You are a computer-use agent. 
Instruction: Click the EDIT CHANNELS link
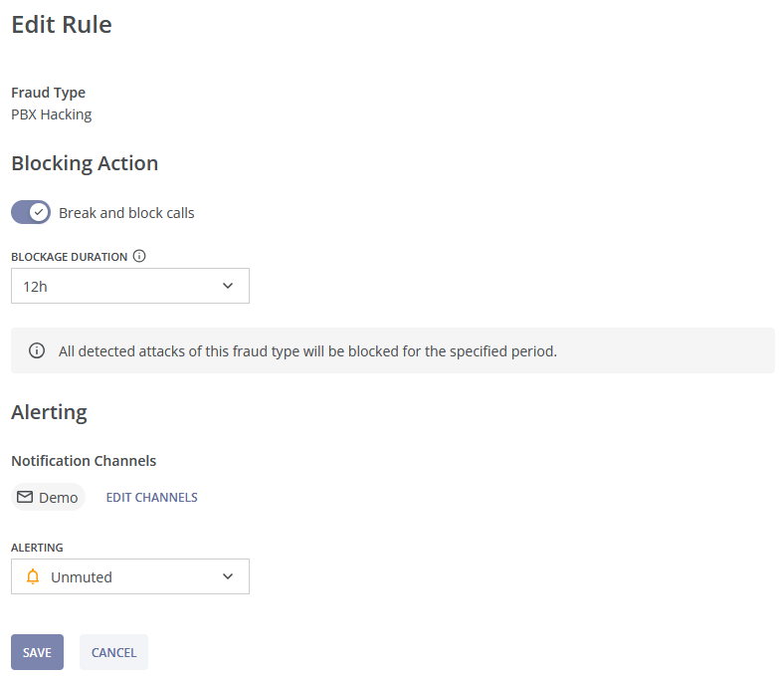151,498
